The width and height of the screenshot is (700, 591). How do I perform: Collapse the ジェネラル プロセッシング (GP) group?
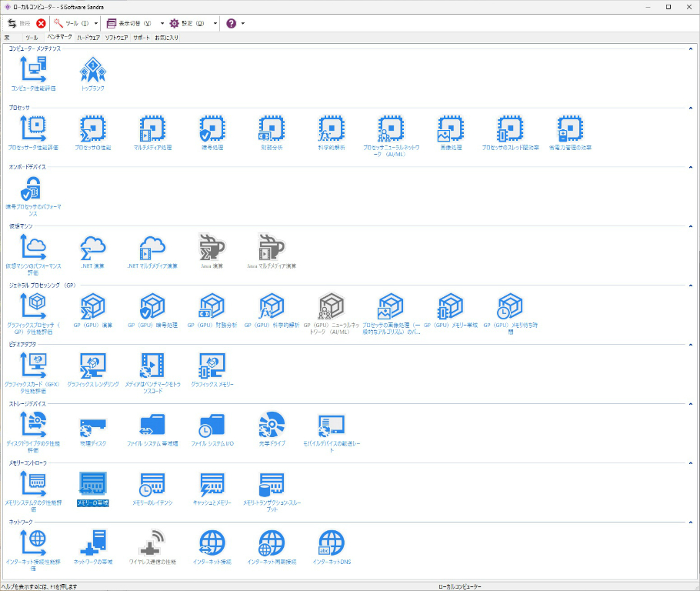coord(691,285)
